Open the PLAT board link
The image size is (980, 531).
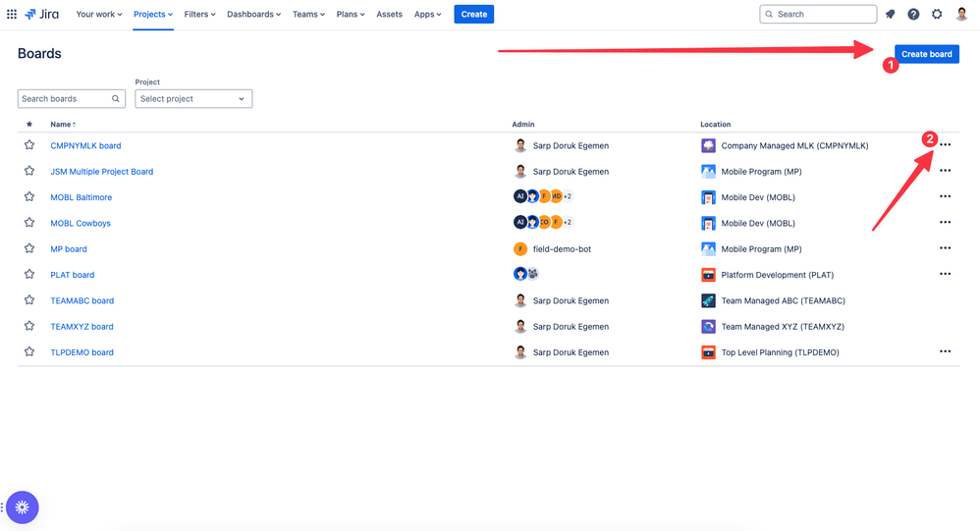pos(73,275)
